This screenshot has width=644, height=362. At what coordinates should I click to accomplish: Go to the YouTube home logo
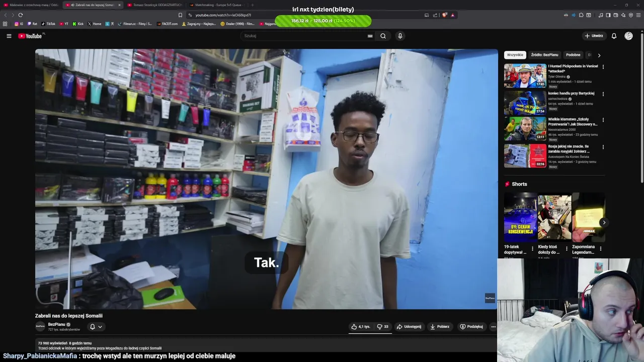click(31, 36)
